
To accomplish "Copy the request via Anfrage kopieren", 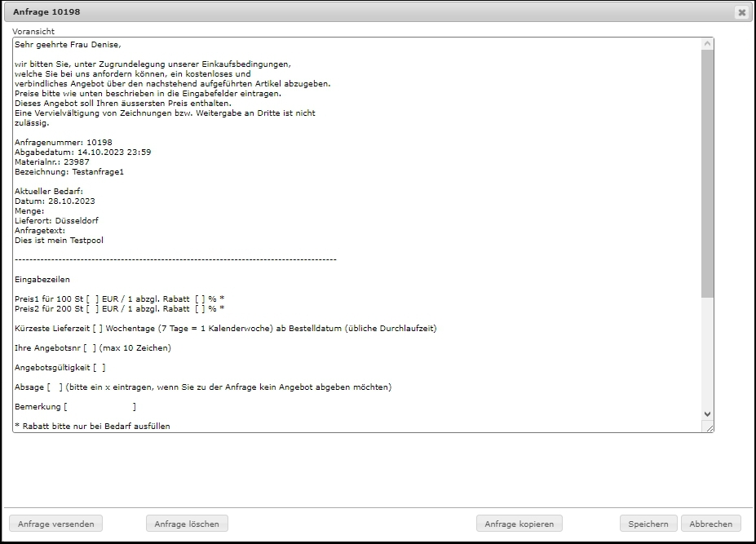I will pos(519,524).
